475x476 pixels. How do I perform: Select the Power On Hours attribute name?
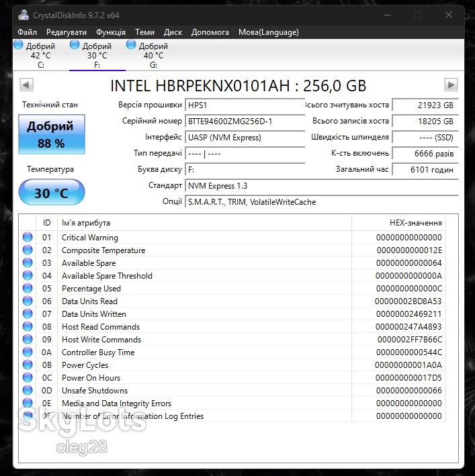[91, 377]
